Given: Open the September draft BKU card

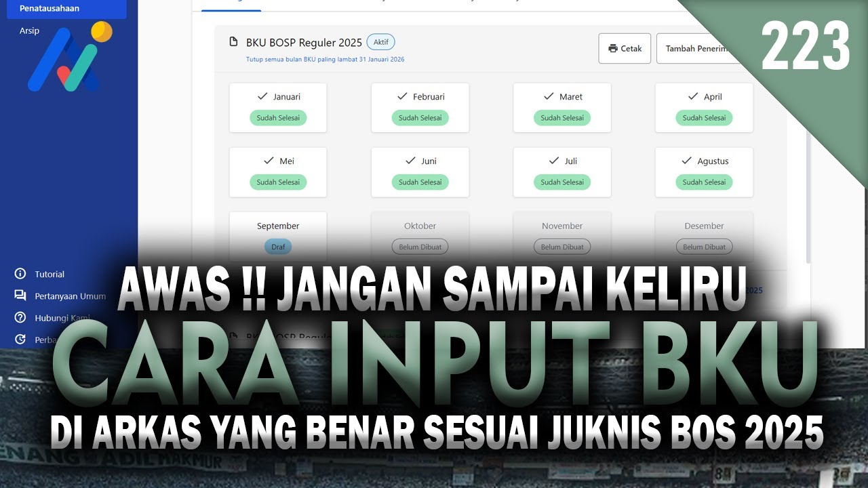Looking at the screenshot, I should click(278, 237).
